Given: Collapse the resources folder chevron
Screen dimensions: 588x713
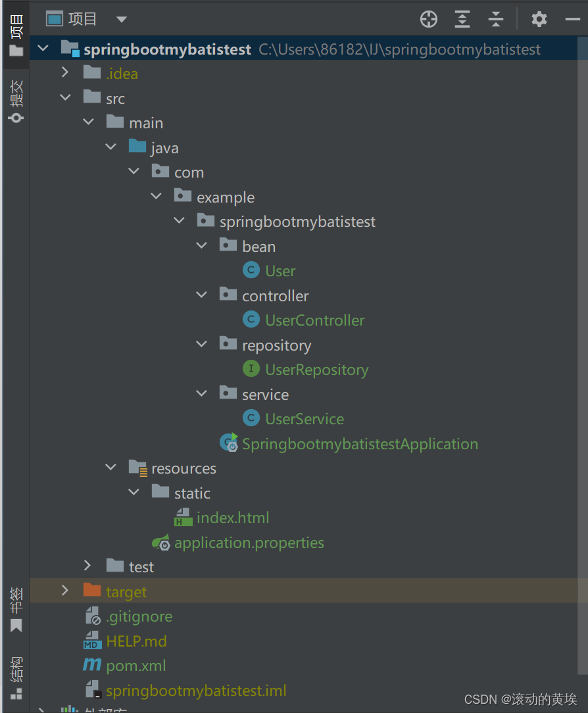Looking at the screenshot, I should click(x=110, y=468).
